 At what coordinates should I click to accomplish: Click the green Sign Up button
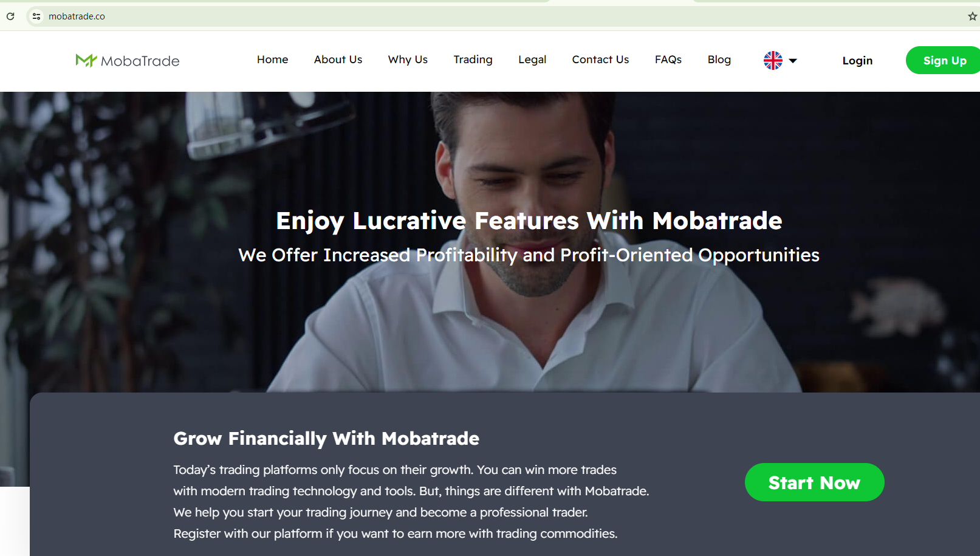pos(943,60)
